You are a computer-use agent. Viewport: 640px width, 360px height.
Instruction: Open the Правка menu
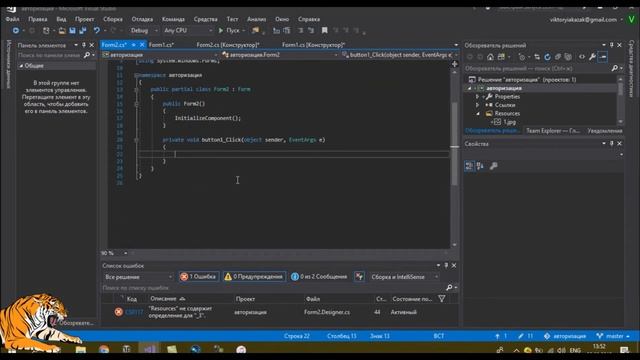pos(38,19)
